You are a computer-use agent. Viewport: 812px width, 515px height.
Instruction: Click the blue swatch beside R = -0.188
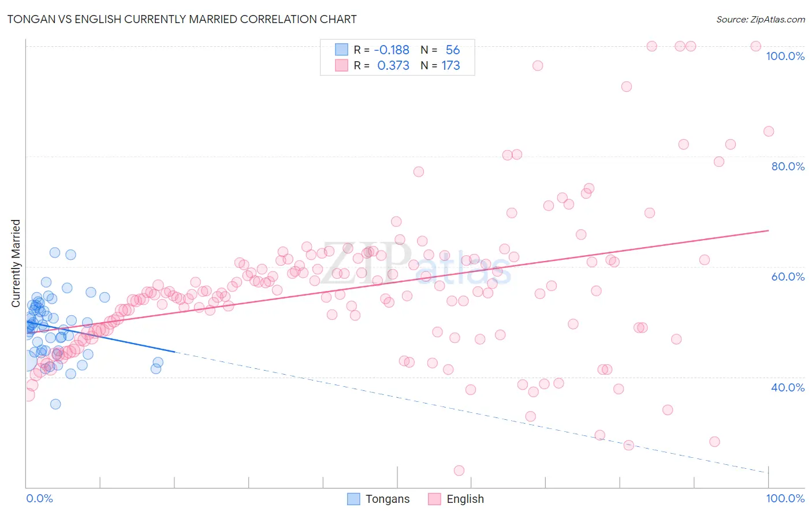point(341,50)
